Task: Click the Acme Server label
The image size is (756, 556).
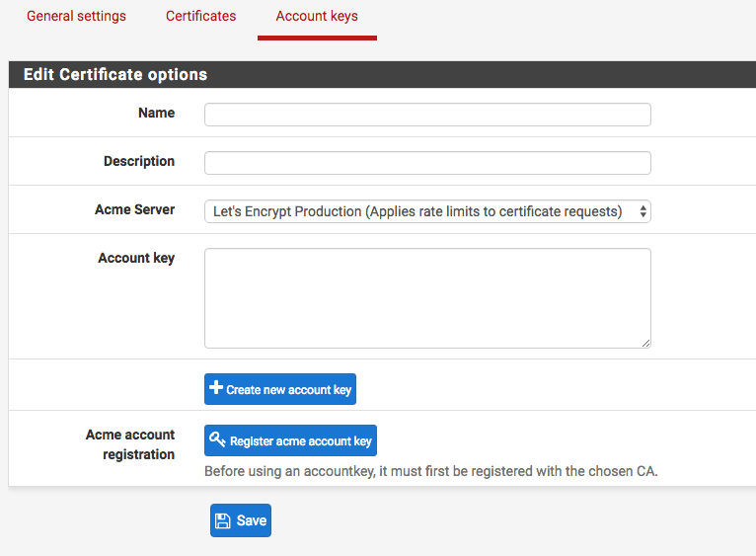Action: (x=134, y=209)
